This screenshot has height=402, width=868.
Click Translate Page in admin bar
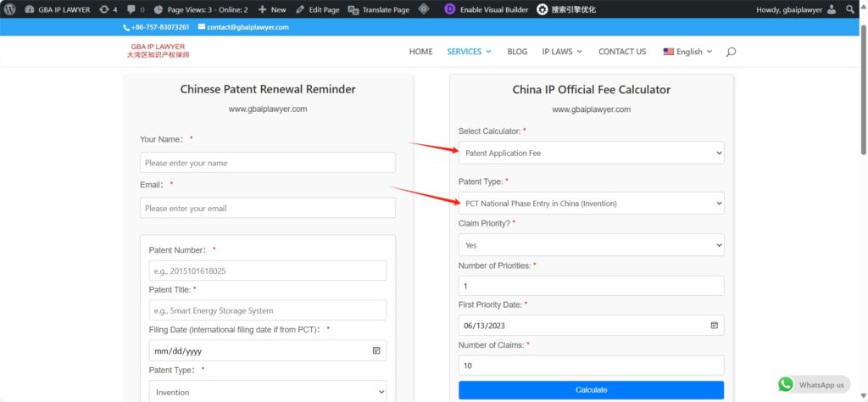click(x=379, y=9)
